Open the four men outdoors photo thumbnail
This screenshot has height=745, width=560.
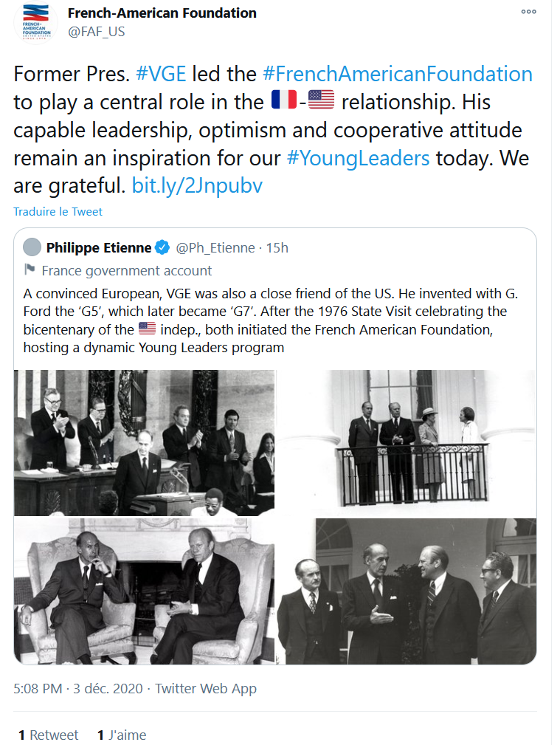click(407, 591)
